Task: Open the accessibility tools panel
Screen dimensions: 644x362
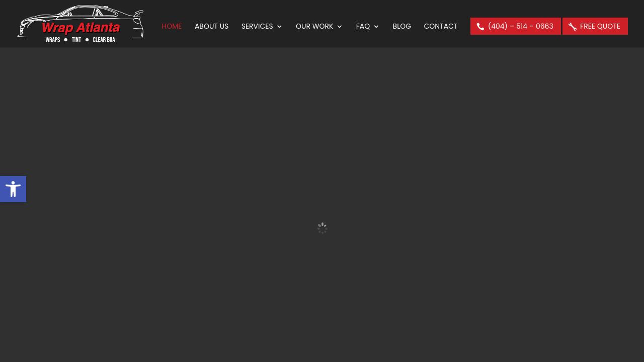Action: (x=13, y=189)
